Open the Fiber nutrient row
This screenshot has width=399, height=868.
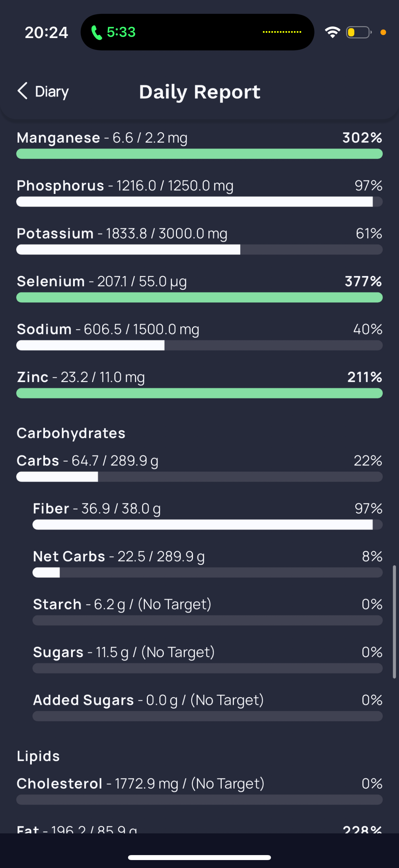pyautogui.click(x=207, y=515)
